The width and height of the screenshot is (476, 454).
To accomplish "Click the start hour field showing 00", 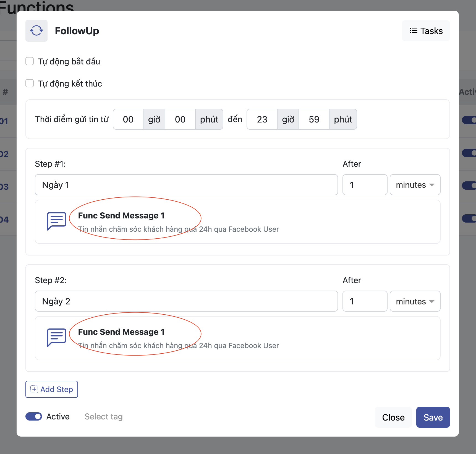I will [x=128, y=119].
